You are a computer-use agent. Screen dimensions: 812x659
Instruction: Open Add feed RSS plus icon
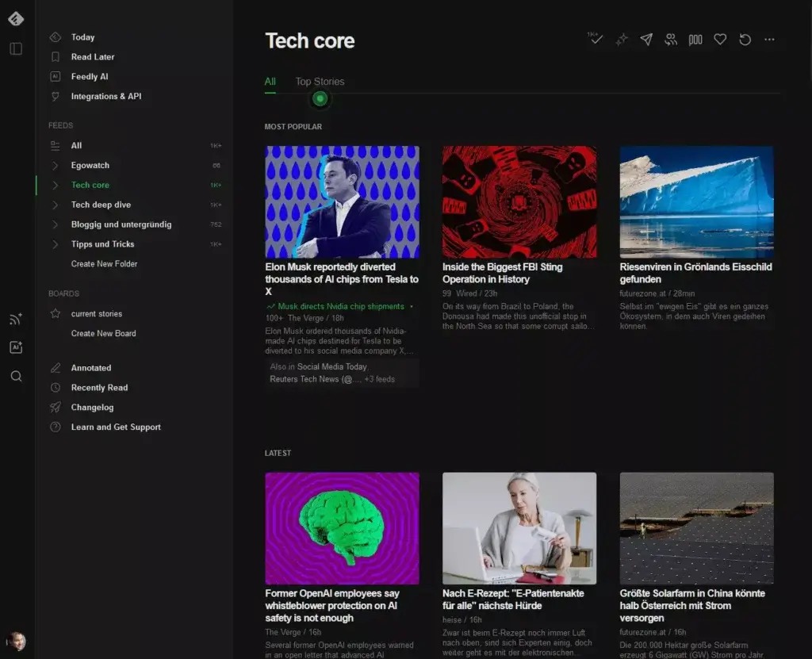pos(16,319)
